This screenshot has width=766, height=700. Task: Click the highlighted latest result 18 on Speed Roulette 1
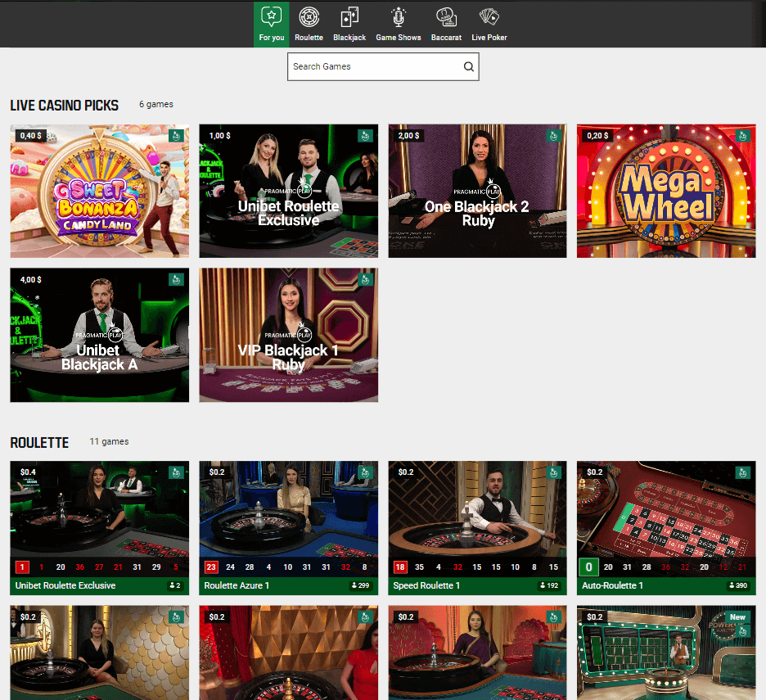(400, 567)
